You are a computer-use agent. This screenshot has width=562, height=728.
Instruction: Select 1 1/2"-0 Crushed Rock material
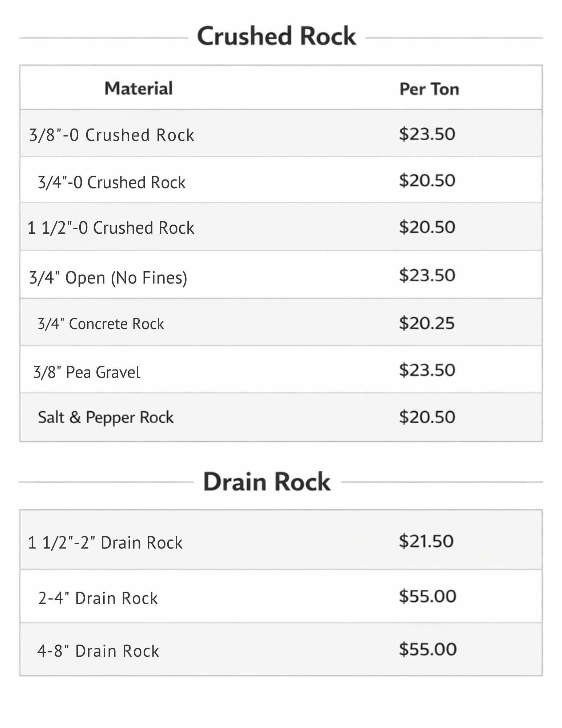pyautogui.click(x=111, y=228)
